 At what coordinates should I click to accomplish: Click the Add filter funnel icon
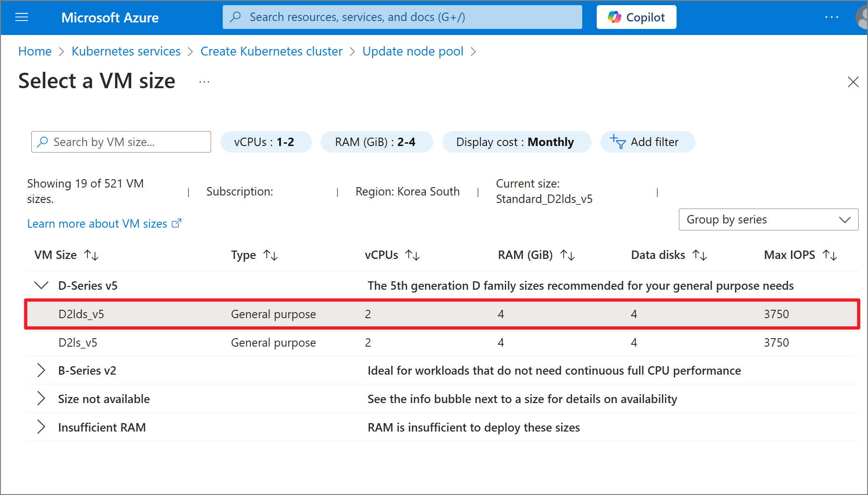pyautogui.click(x=617, y=142)
